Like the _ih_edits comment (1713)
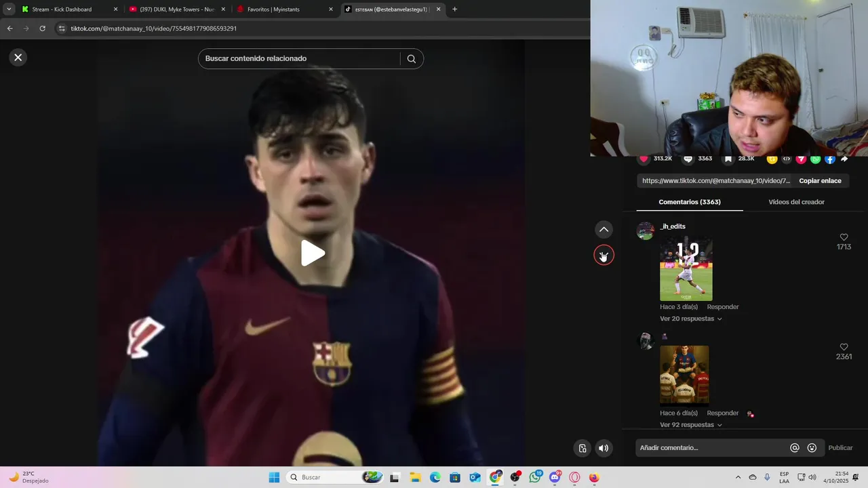The width and height of the screenshot is (868, 488). point(844,237)
